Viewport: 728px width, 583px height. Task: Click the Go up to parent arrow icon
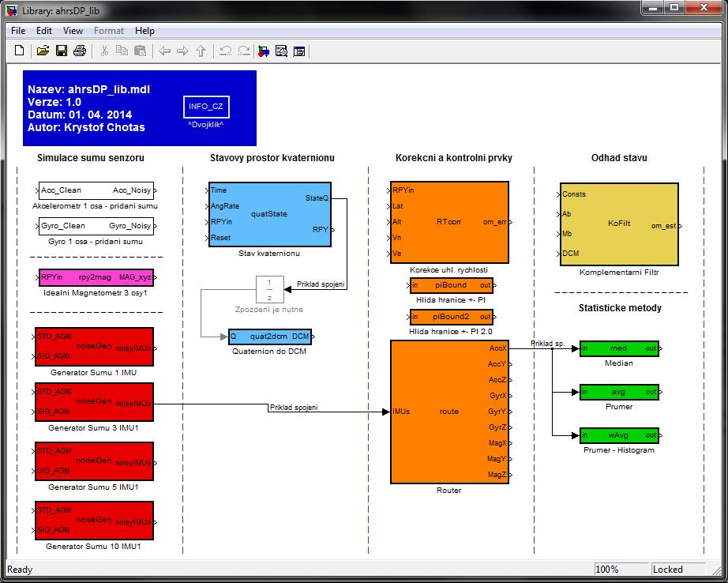[x=201, y=51]
